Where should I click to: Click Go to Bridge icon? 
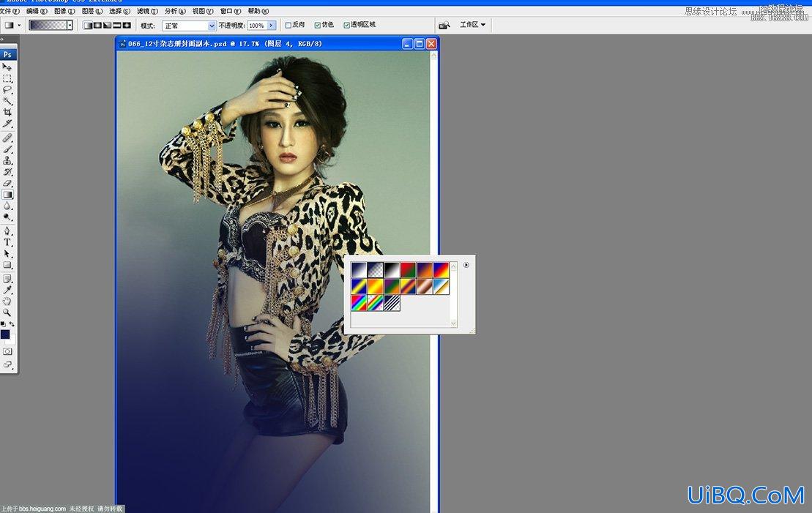tap(444, 25)
